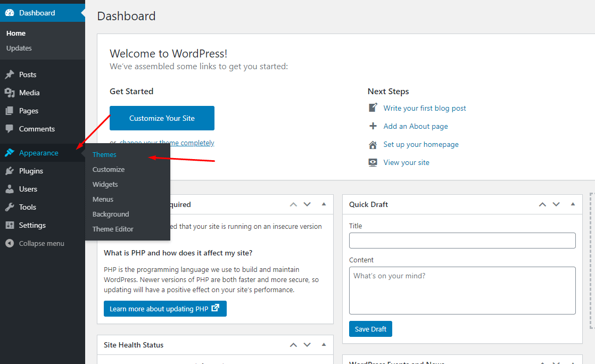Go to Updates under Dashboard
The width and height of the screenshot is (595, 364).
(x=19, y=48)
